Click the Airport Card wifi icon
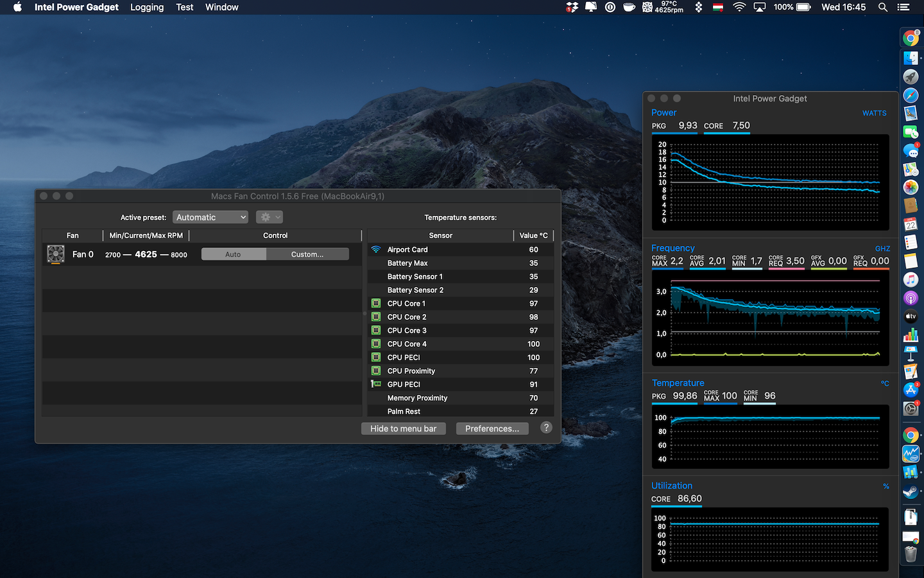 coord(376,249)
